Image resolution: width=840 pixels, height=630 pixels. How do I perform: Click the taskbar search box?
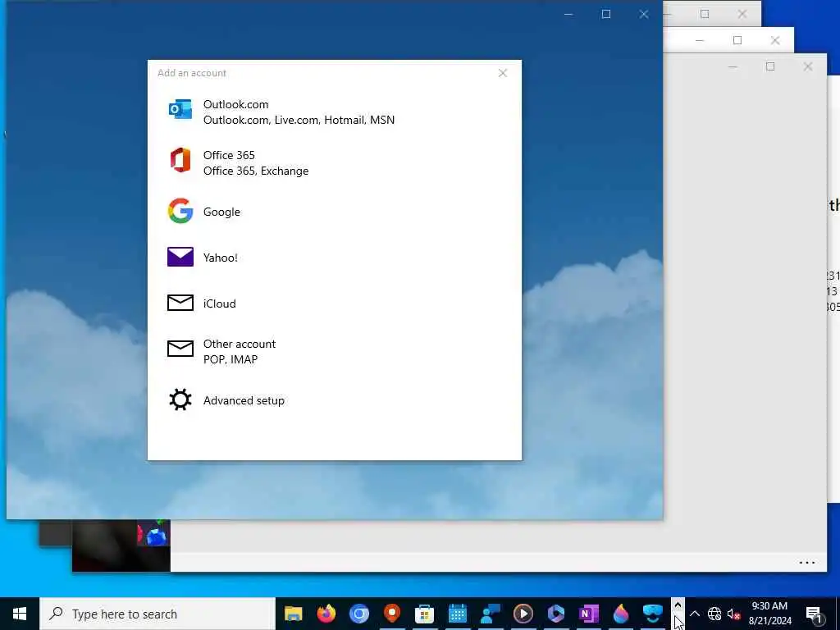pyautogui.click(x=157, y=614)
